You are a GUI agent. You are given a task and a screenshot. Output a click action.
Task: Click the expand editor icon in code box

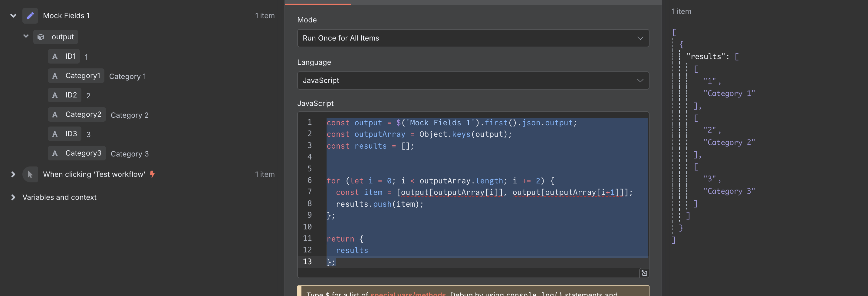(644, 273)
